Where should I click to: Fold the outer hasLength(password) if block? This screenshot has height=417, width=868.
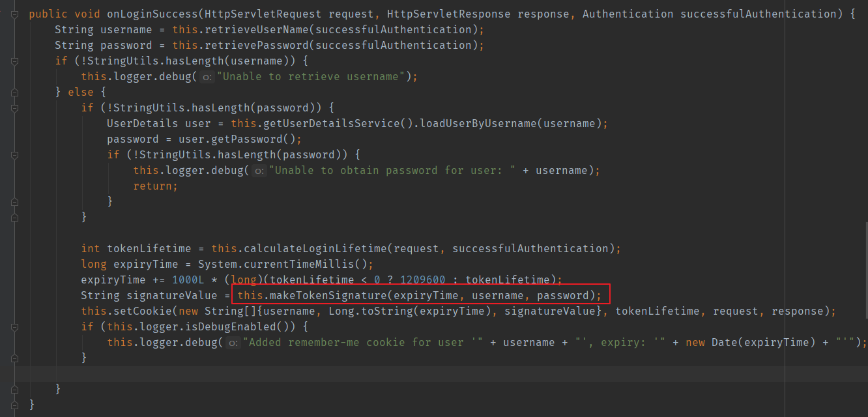tap(14, 108)
